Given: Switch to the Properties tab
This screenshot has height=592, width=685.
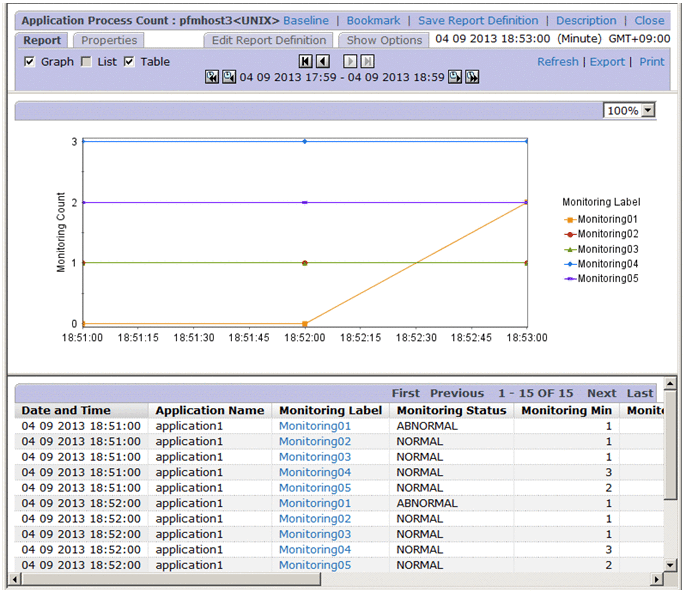Looking at the screenshot, I should coord(109,40).
